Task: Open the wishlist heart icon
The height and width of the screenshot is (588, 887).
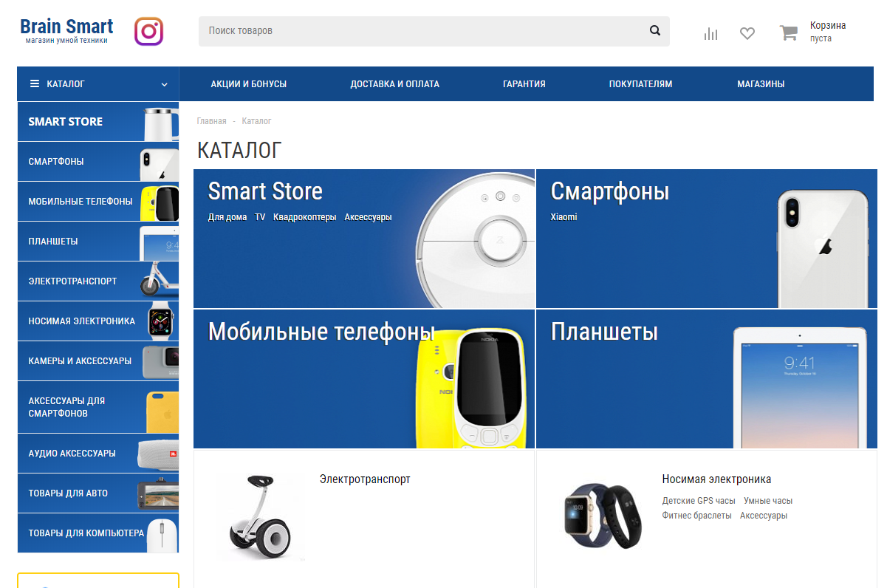Action: pos(747,33)
